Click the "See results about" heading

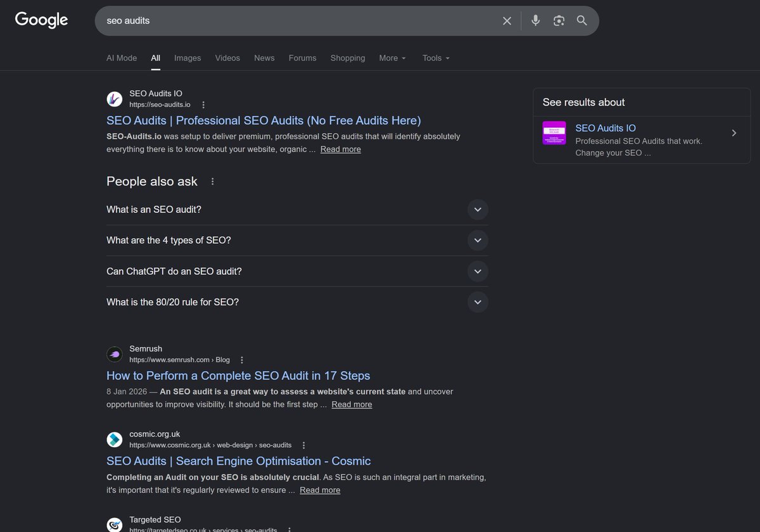click(583, 103)
